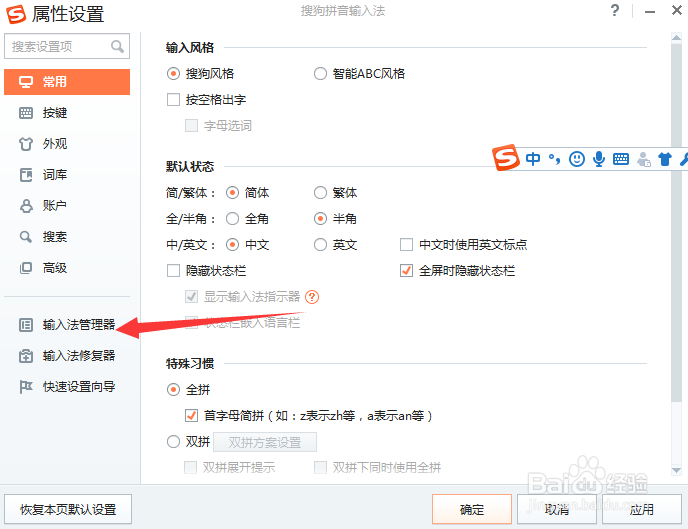Click the dictionary icon beside 词库
This screenshot has width=688, height=529.
tap(26, 175)
